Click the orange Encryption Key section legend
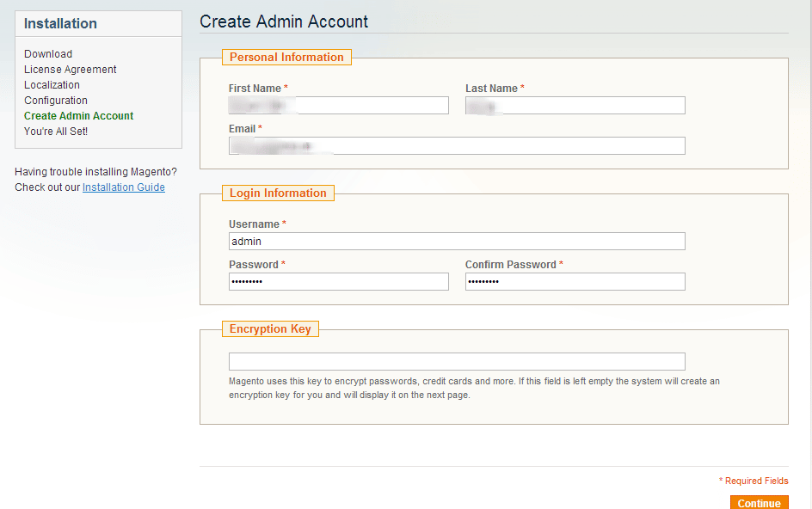Screen dimensions: 812x509 click(270, 328)
